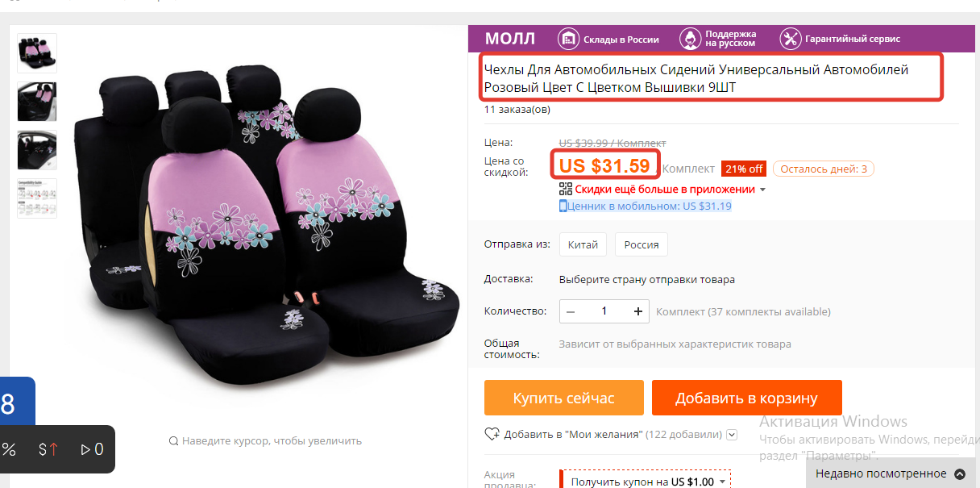Click the QR code icon for app discounts
The height and width of the screenshot is (488, 980).
click(566, 190)
